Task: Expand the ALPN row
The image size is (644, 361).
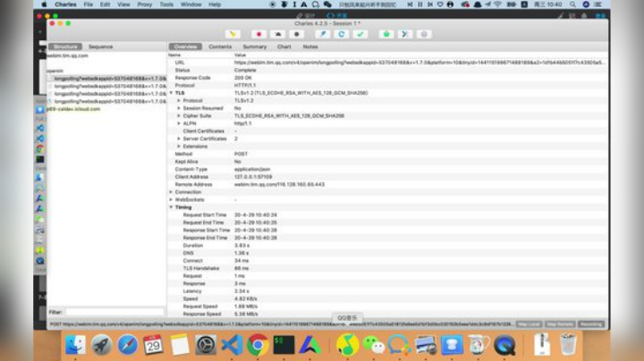Action: 179,123
